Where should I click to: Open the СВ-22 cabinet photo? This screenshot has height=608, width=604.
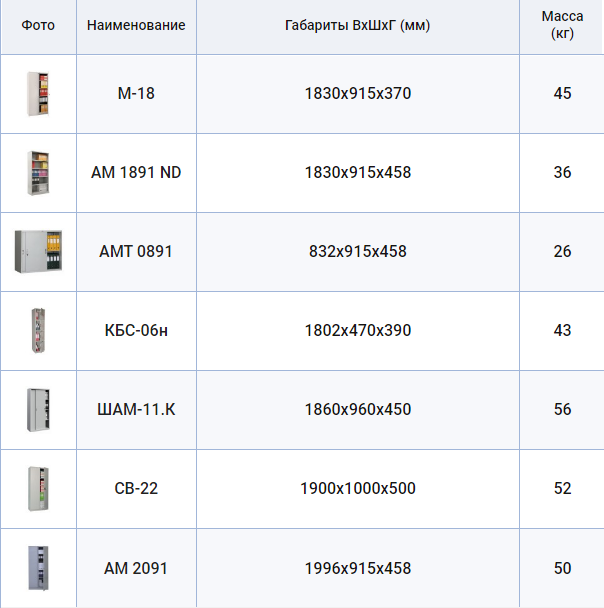click(37, 488)
